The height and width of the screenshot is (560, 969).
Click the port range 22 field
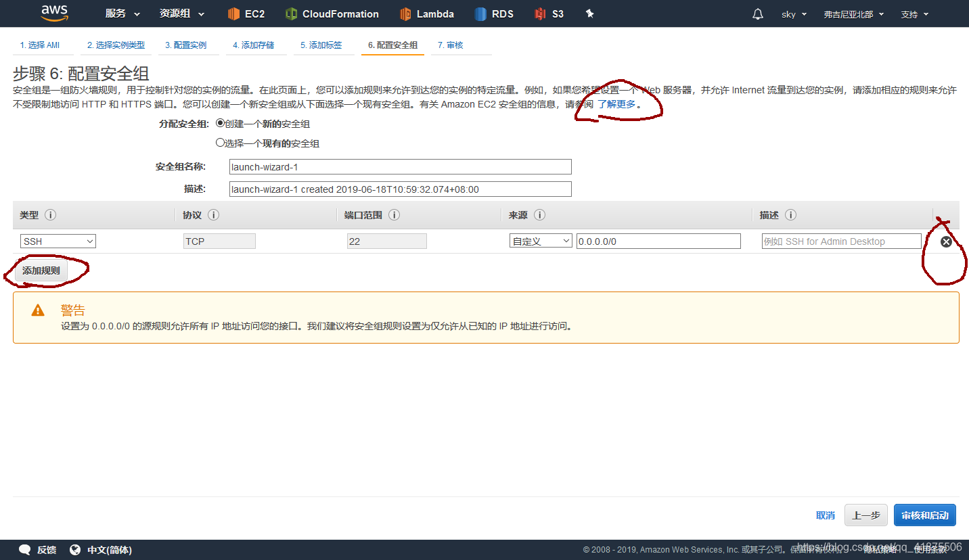[386, 241]
